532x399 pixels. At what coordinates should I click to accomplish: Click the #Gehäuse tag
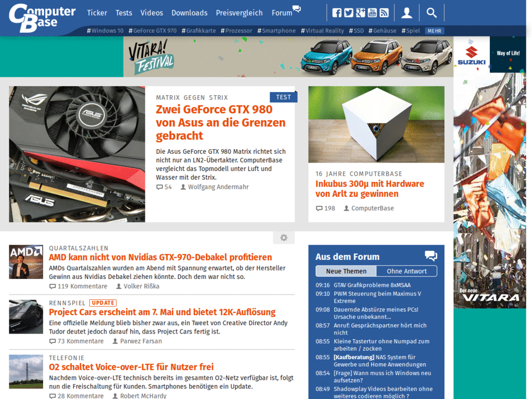click(x=382, y=31)
